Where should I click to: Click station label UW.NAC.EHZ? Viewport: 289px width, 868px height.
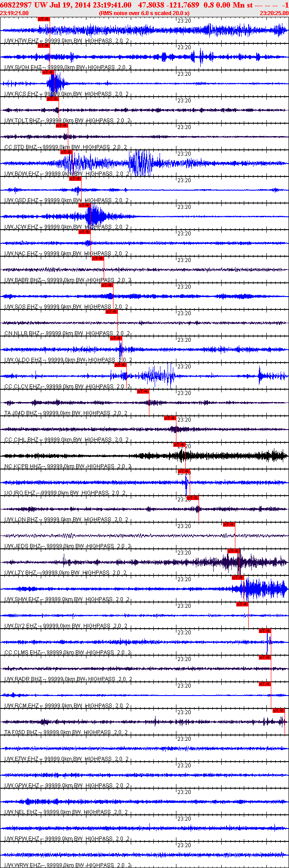tap(21, 254)
